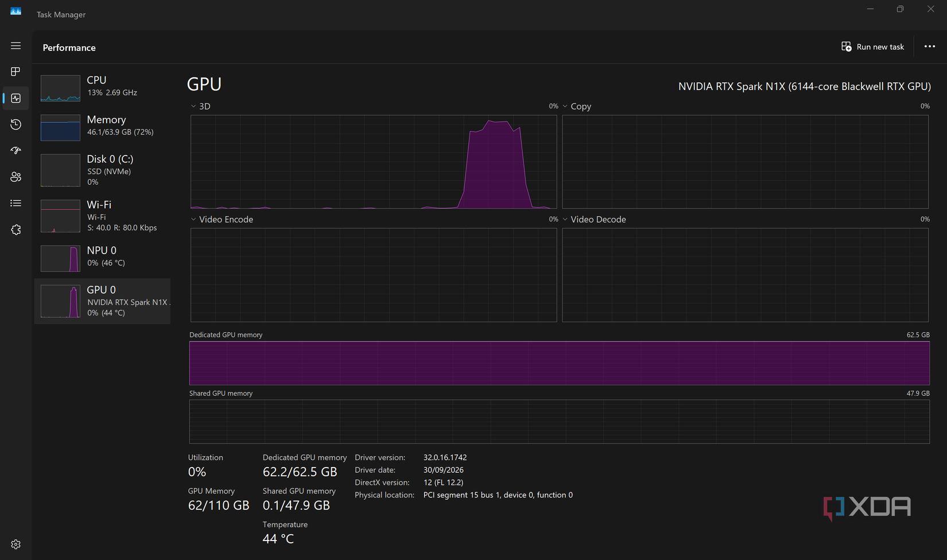Open the Details page icon
This screenshot has width=947, height=560.
tap(16, 203)
